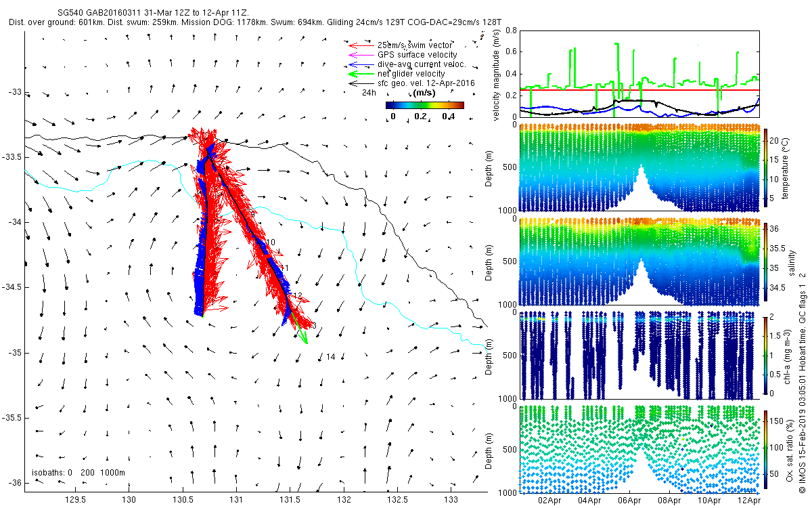This screenshot has width=812, height=508.
Task: Click the '24h' label near the legend
Action: 369,92
